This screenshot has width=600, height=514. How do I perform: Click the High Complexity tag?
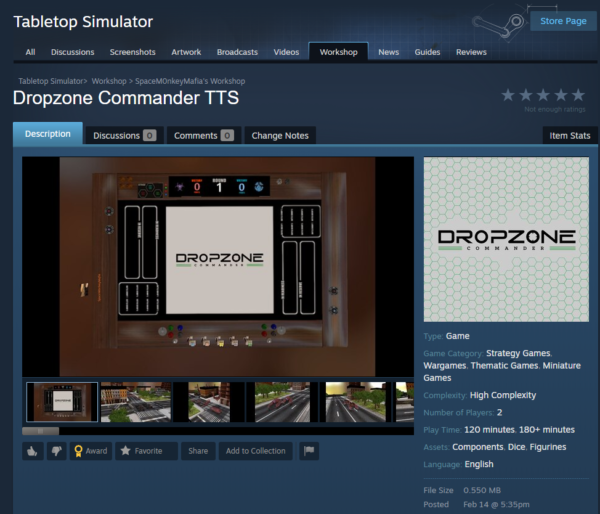coord(503,395)
